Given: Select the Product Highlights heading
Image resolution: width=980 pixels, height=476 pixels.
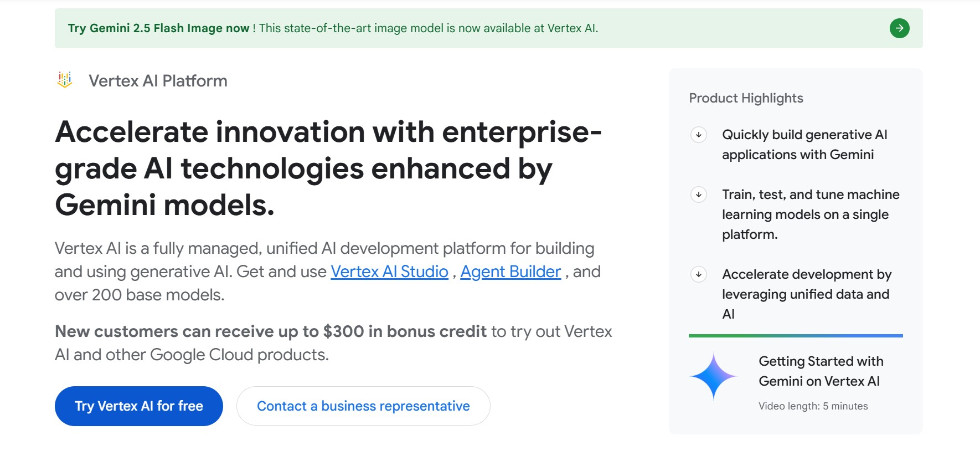Looking at the screenshot, I should (746, 98).
